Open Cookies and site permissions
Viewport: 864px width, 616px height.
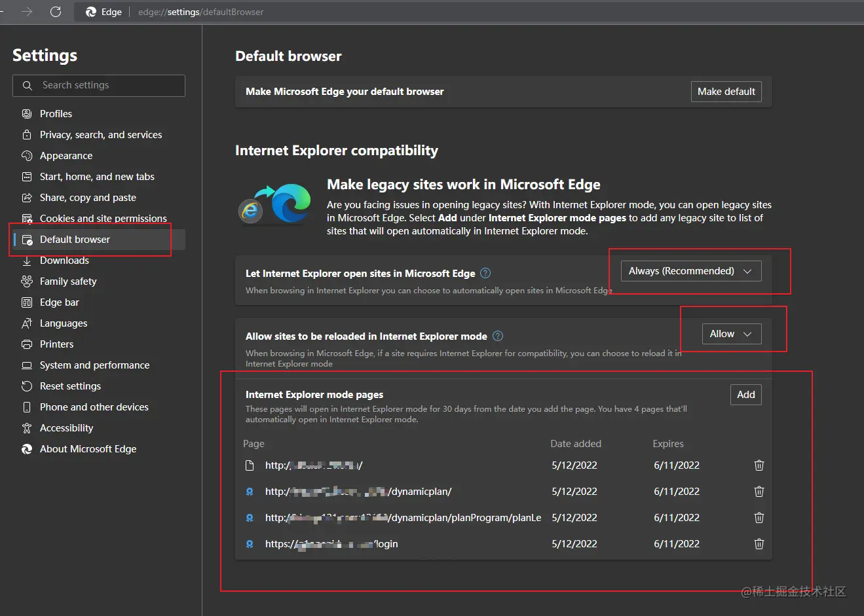[x=103, y=219]
